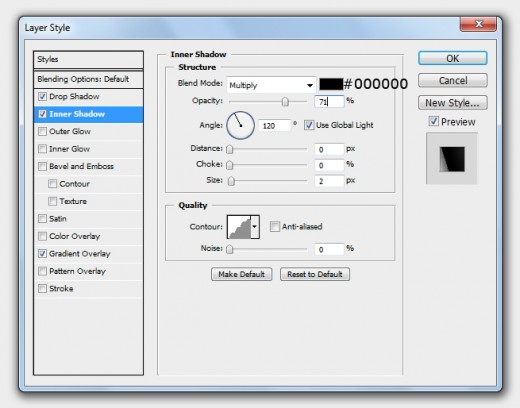Click the Size value input field
Screen dimensions: 520x408
[x=329, y=181]
